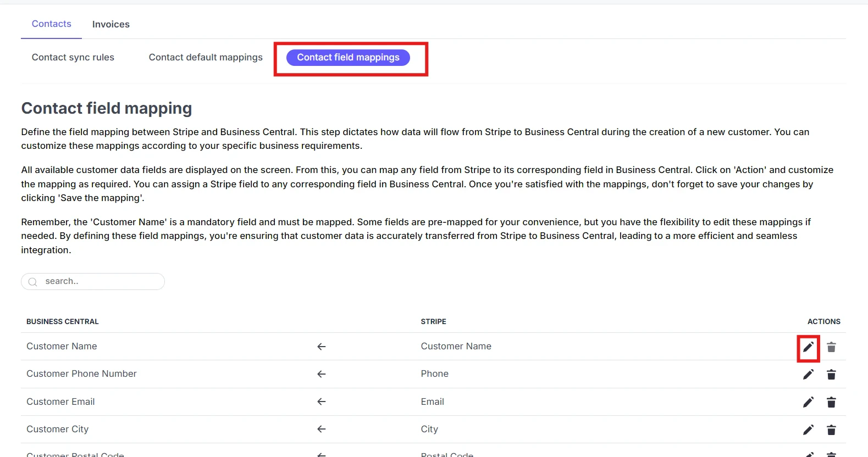This screenshot has height=457, width=868.
Task: Delete the Customer Email mapping
Action: point(831,402)
